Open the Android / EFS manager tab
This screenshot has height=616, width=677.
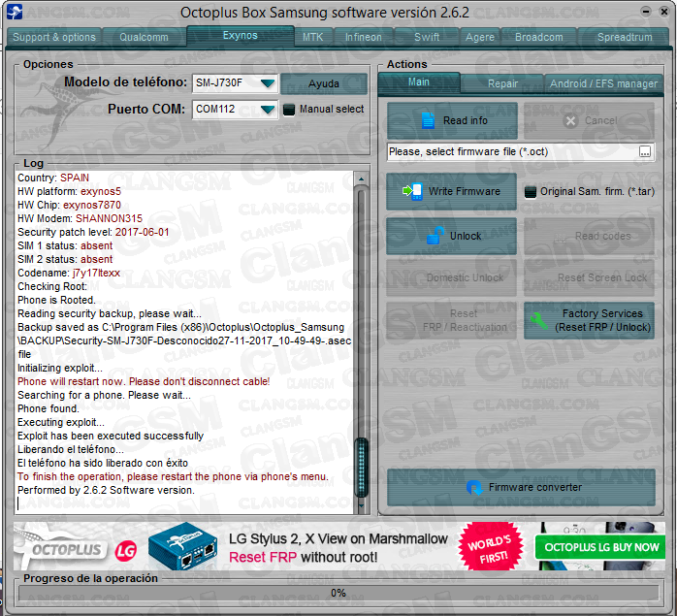tap(603, 83)
